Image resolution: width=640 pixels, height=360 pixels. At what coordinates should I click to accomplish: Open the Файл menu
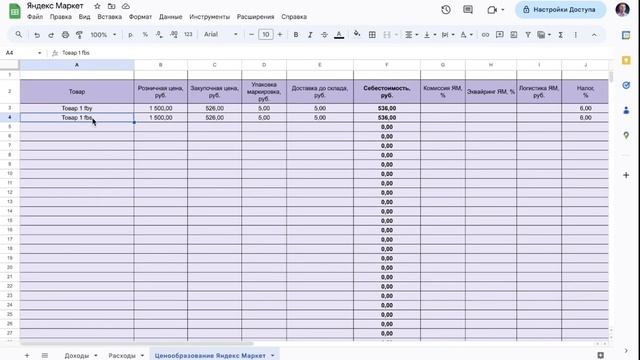pyautogui.click(x=35, y=17)
